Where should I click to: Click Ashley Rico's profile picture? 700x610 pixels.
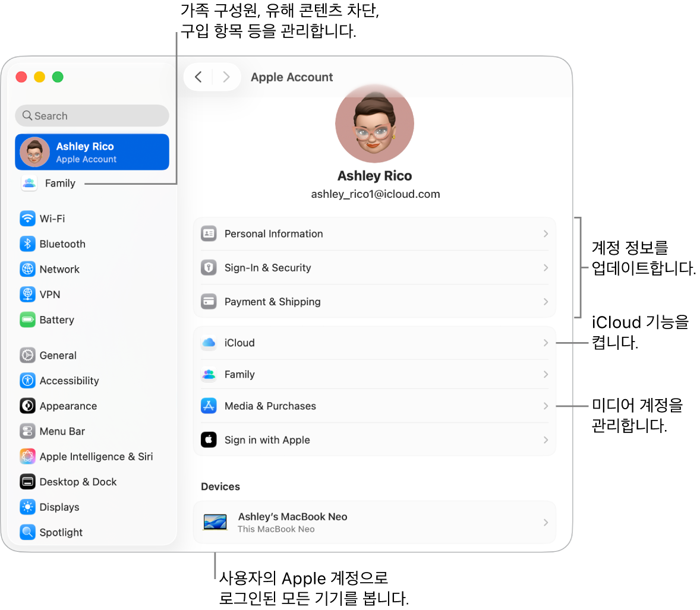tap(374, 123)
